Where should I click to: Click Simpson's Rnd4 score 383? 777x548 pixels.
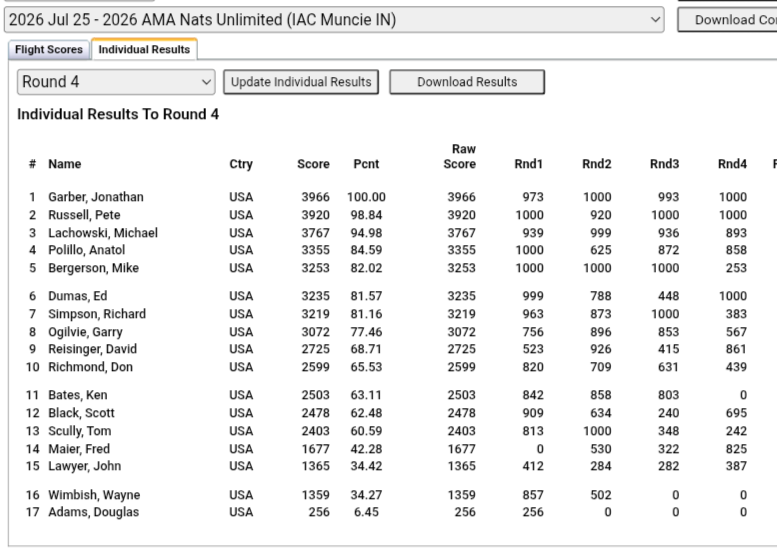736,314
